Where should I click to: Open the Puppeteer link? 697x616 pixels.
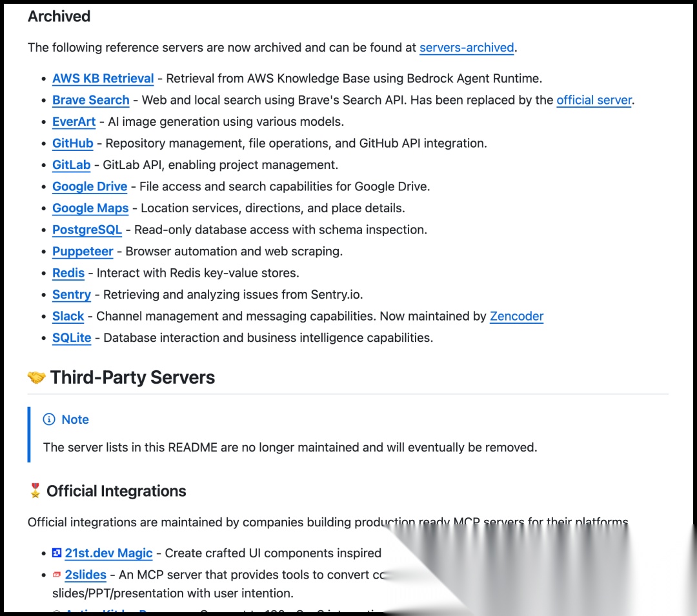pyautogui.click(x=83, y=251)
